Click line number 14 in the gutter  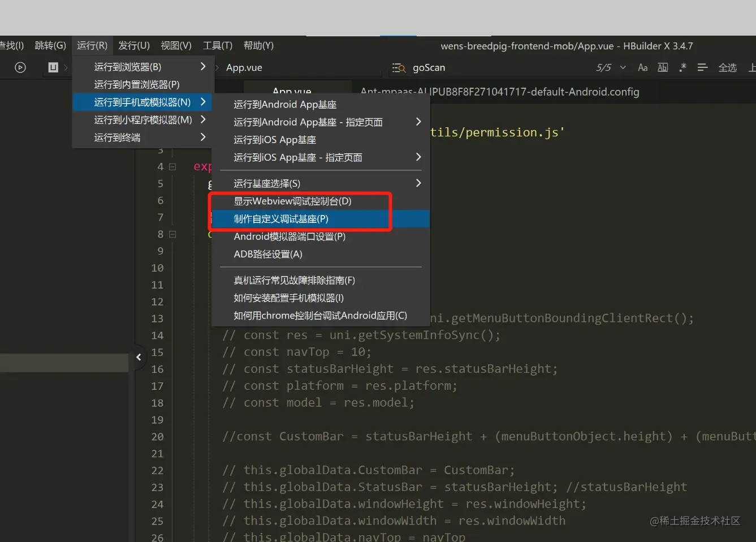coord(157,335)
